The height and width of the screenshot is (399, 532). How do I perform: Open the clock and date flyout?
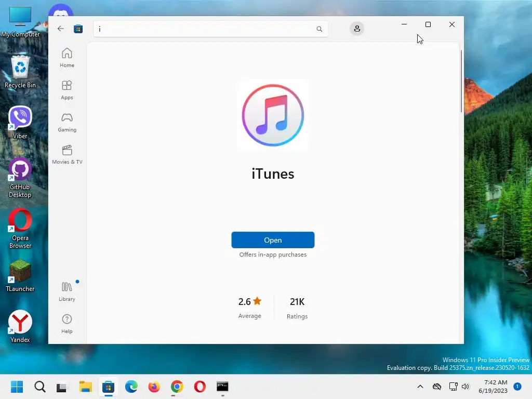click(493, 387)
